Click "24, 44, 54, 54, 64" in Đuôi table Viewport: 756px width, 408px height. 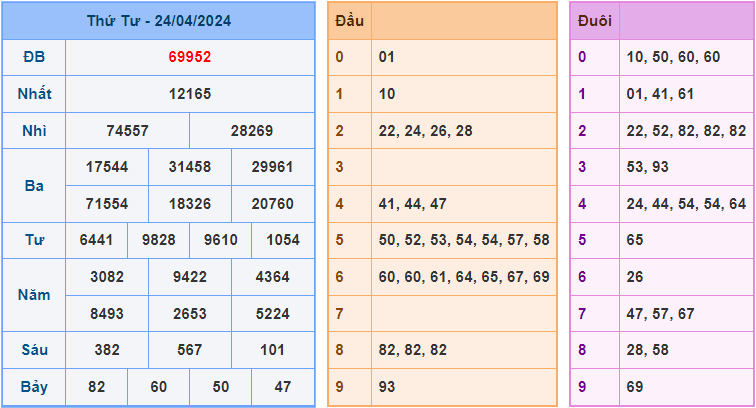coord(686,204)
